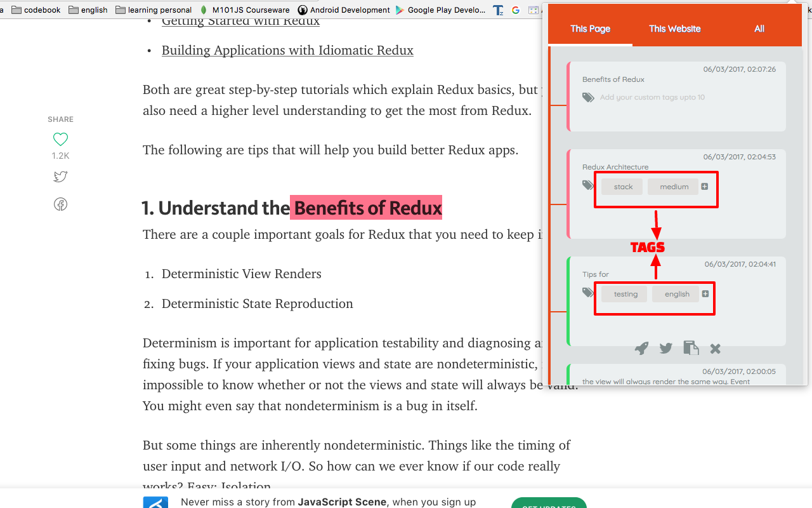
Task: Share article via Facebook icon in left sidebar
Action: pos(60,204)
